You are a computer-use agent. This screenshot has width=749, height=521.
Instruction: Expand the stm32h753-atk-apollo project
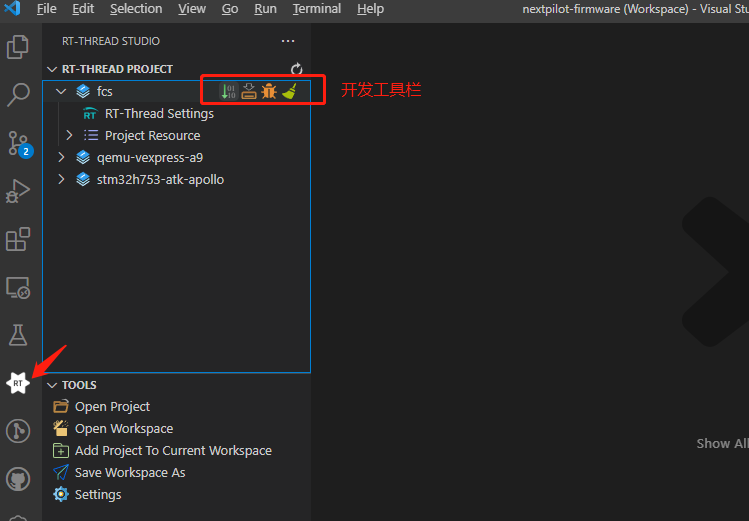[x=61, y=179]
